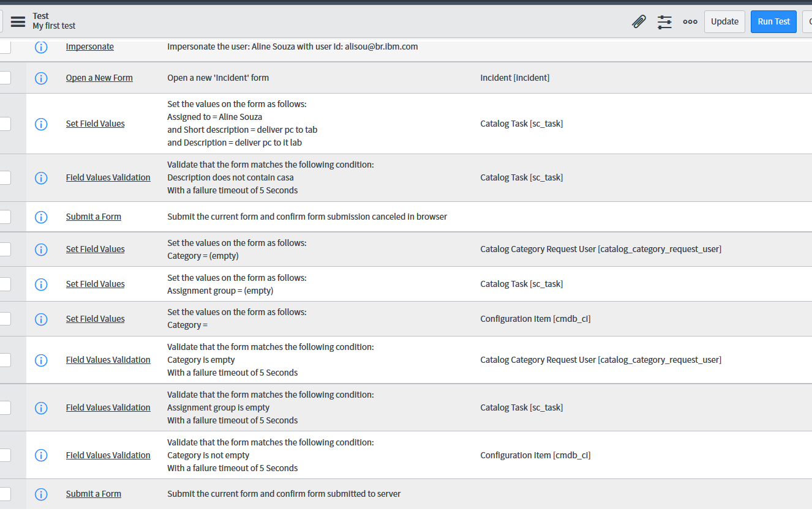The width and height of the screenshot is (812, 517).
Task: Click the Impersonate the user Aline Souza description
Action: coord(293,46)
